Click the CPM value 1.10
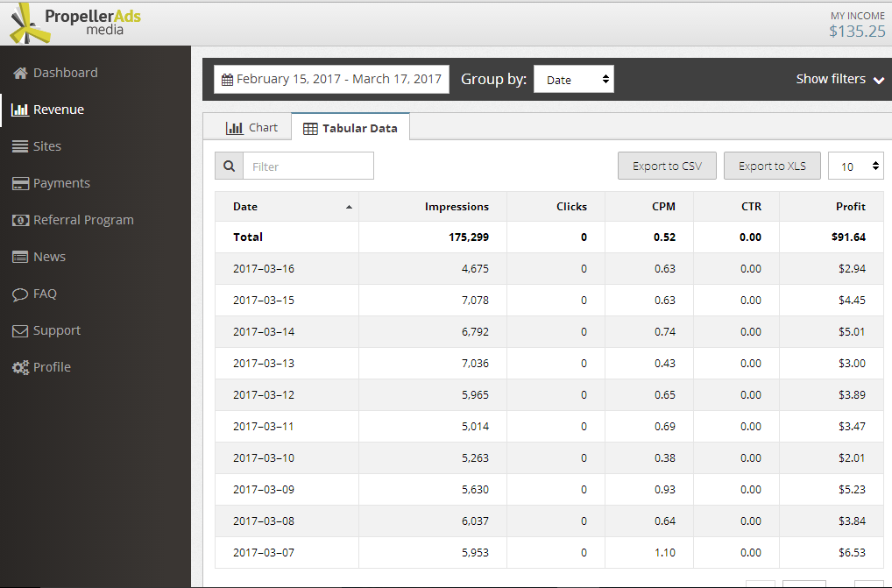The height and width of the screenshot is (588, 892). point(665,553)
